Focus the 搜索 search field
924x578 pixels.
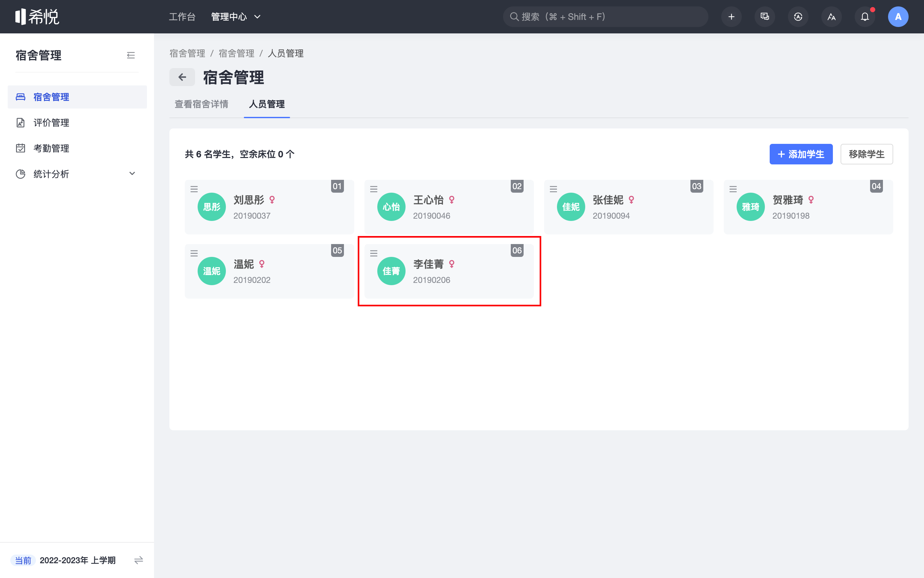coord(605,17)
